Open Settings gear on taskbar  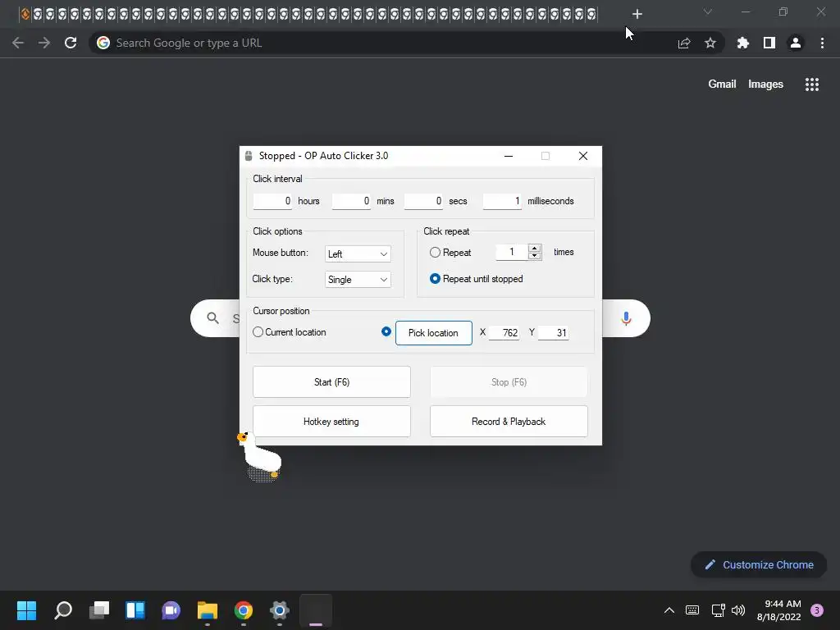(x=279, y=610)
